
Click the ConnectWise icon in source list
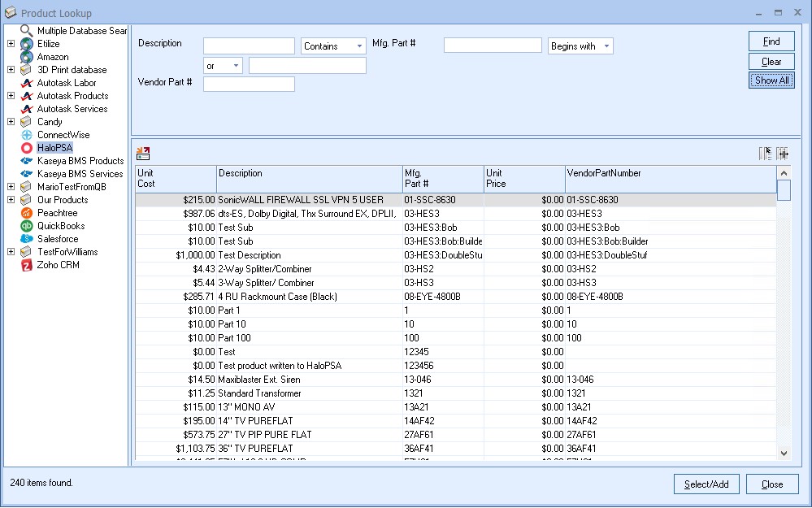(27, 135)
